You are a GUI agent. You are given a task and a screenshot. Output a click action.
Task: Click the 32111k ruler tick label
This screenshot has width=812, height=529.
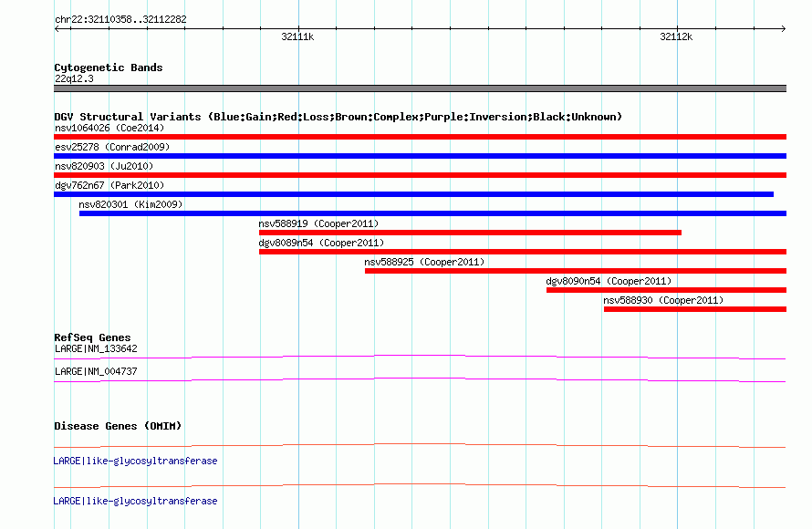pyautogui.click(x=297, y=36)
